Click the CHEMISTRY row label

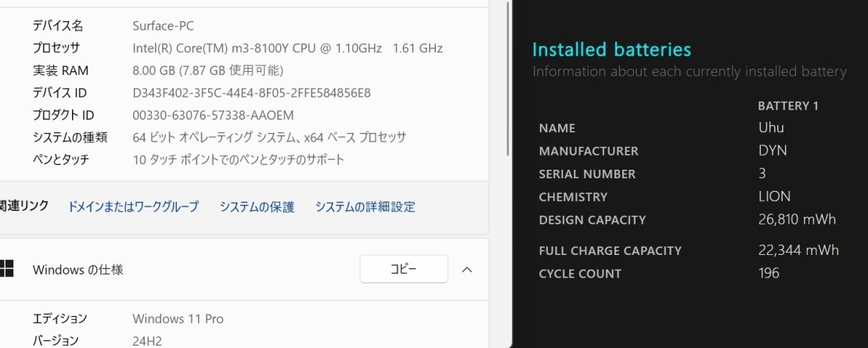tap(573, 197)
